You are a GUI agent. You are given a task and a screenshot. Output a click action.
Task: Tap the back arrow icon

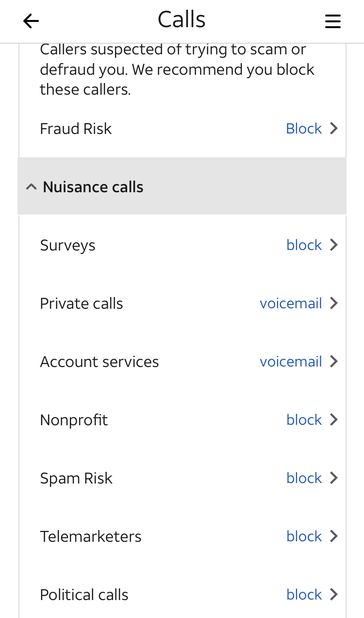click(x=31, y=21)
